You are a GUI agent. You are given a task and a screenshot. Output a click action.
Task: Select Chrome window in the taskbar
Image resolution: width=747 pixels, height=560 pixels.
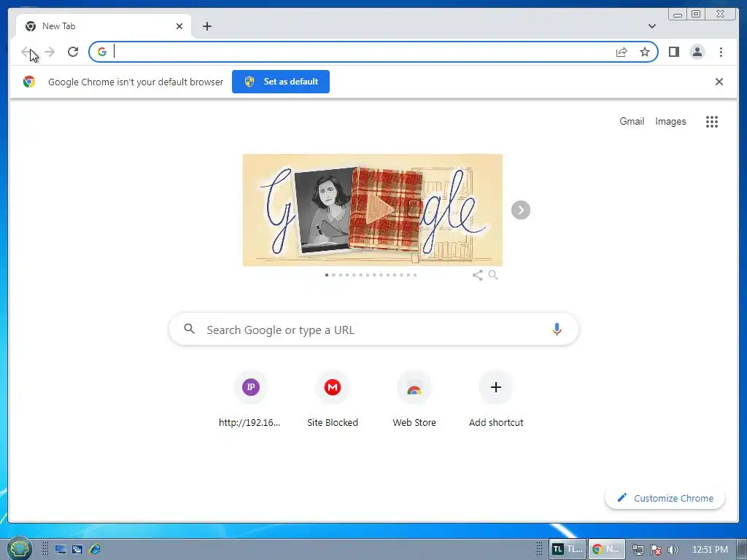[606, 549]
